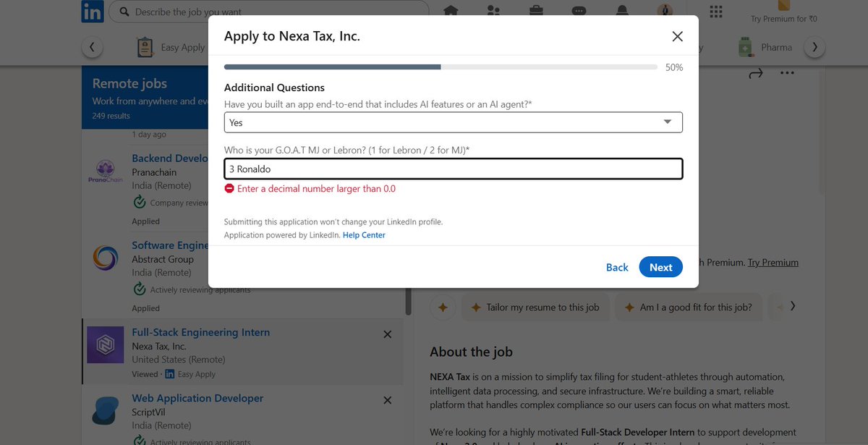Screen dimensions: 868x445
Task: Click the search magnifier icon
Action: pos(124,12)
